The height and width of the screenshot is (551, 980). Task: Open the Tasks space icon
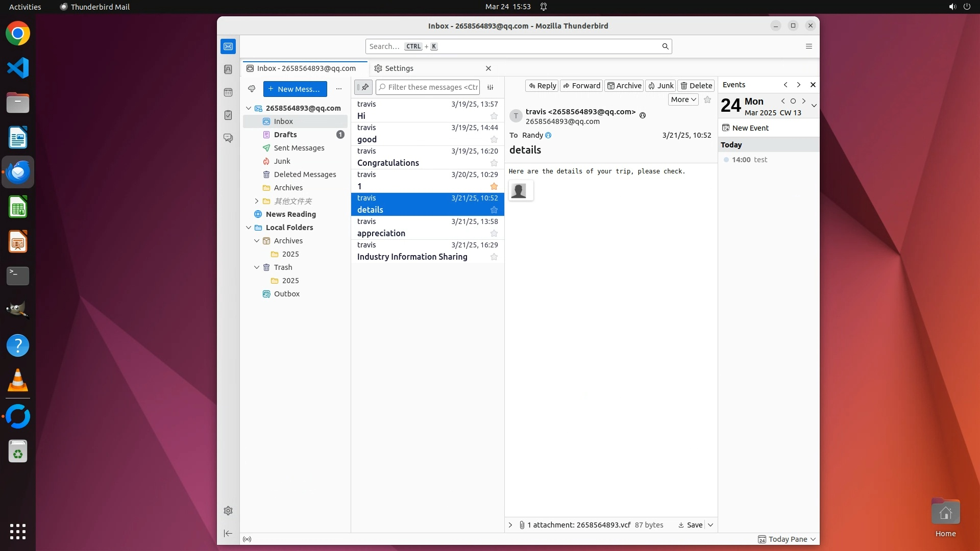[228, 115]
